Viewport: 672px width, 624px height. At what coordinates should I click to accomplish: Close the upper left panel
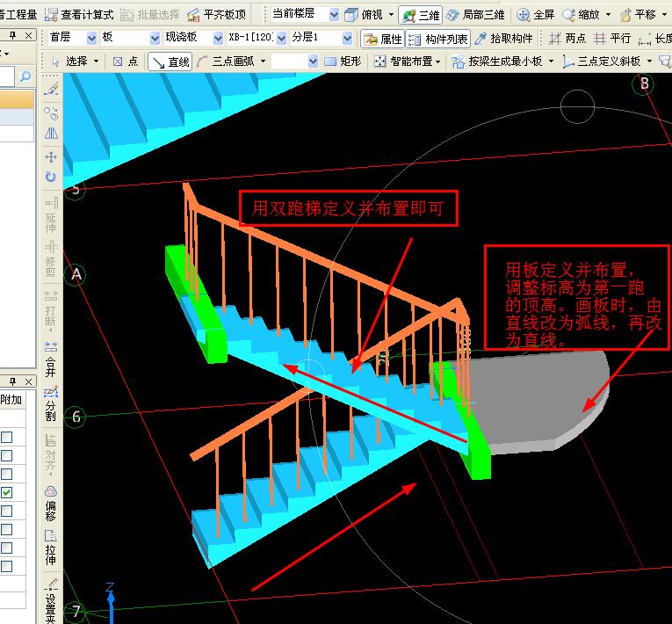pyautogui.click(x=28, y=35)
